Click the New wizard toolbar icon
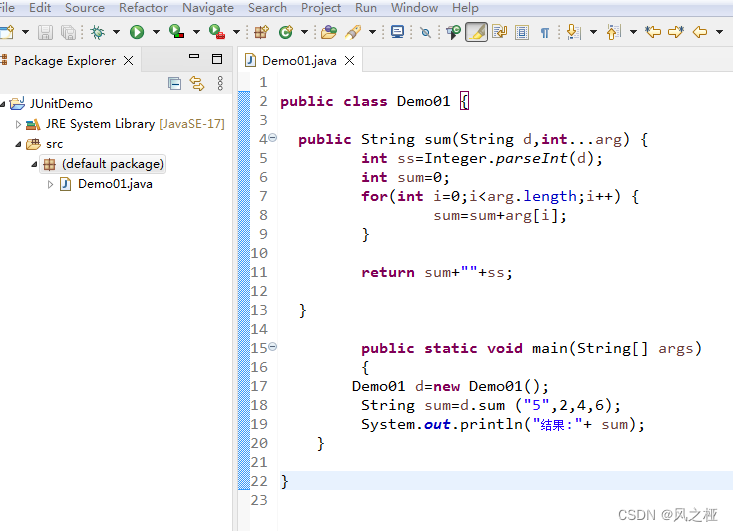The image size is (733, 531). pyautogui.click(x=7, y=32)
